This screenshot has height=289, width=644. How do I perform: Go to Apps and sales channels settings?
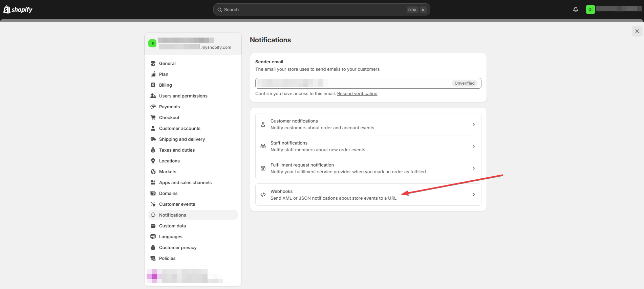tap(185, 182)
